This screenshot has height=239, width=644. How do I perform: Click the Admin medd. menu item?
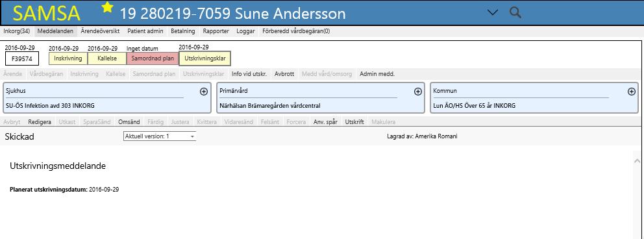click(x=377, y=74)
